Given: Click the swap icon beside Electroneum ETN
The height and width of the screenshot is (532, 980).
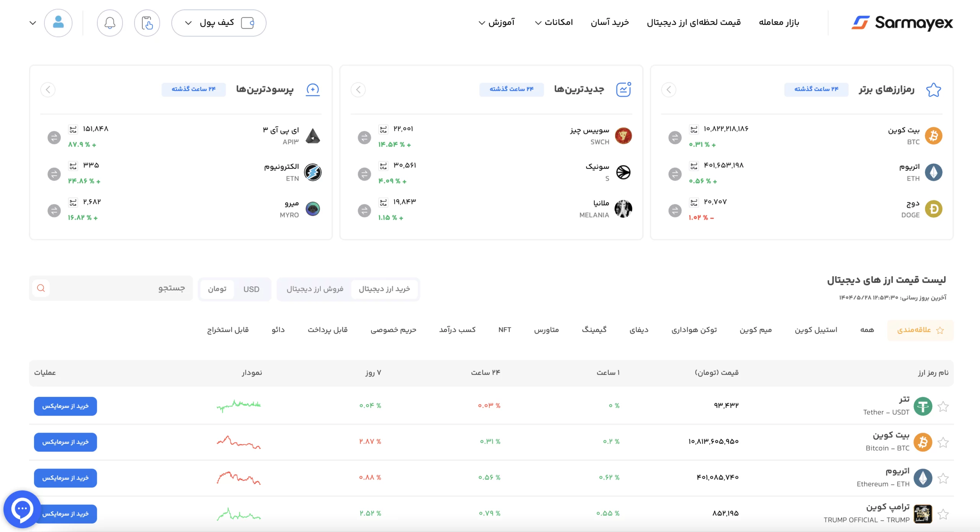Looking at the screenshot, I should tap(54, 174).
